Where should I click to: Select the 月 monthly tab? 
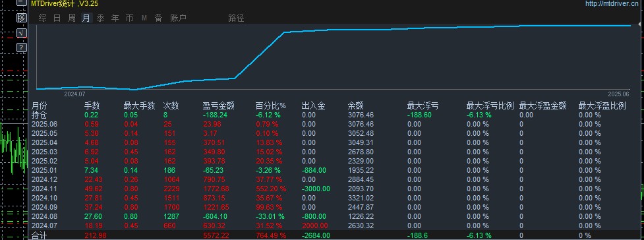(x=86, y=18)
